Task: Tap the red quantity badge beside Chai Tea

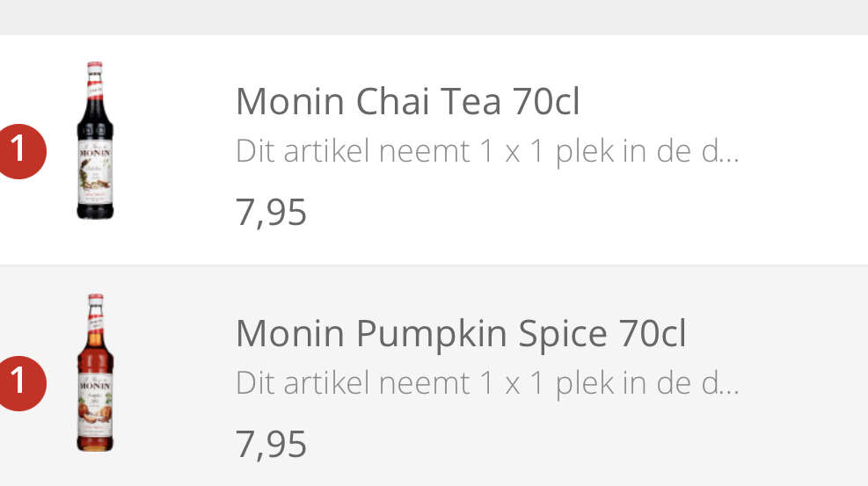Action: click(21, 151)
